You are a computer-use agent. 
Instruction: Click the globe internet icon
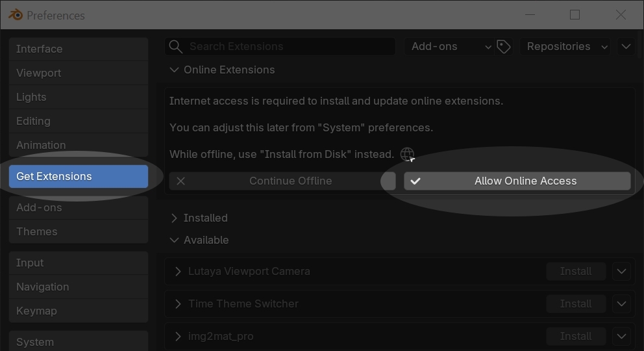407,154
